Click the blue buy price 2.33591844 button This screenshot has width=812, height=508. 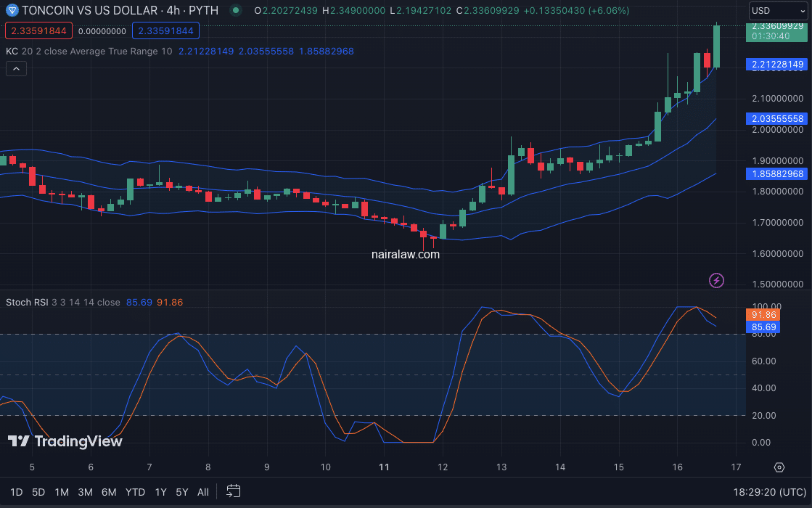point(165,30)
